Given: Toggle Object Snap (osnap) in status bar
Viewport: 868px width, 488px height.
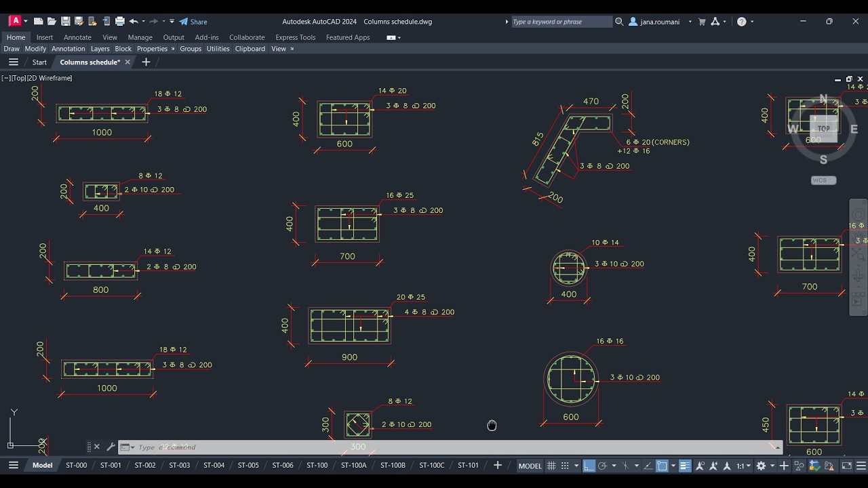Looking at the screenshot, I should point(662,466).
